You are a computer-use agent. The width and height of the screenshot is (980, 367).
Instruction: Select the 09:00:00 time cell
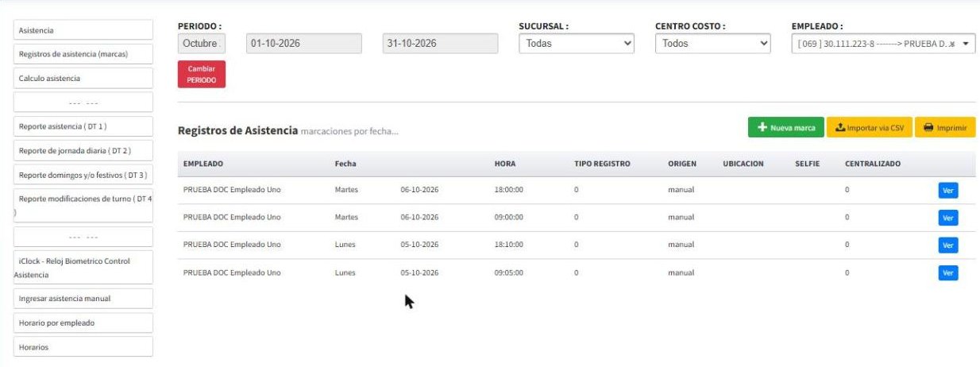pyautogui.click(x=508, y=218)
